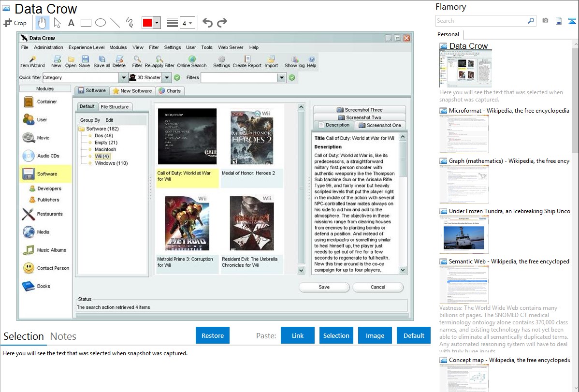
Task: Select the Dos (46) tree node
Action: click(x=104, y=136)
